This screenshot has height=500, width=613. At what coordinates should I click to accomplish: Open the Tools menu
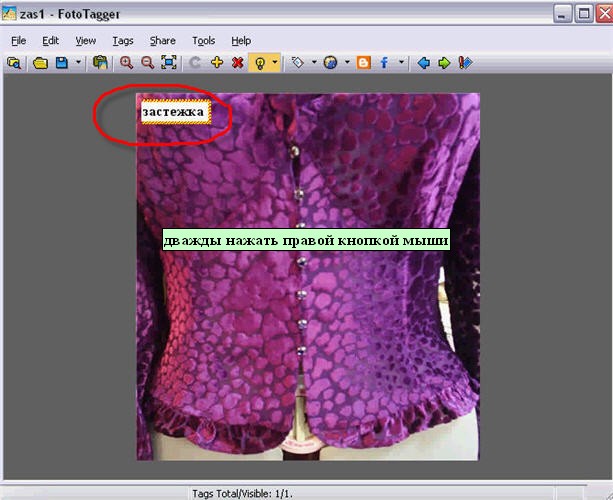203,41
